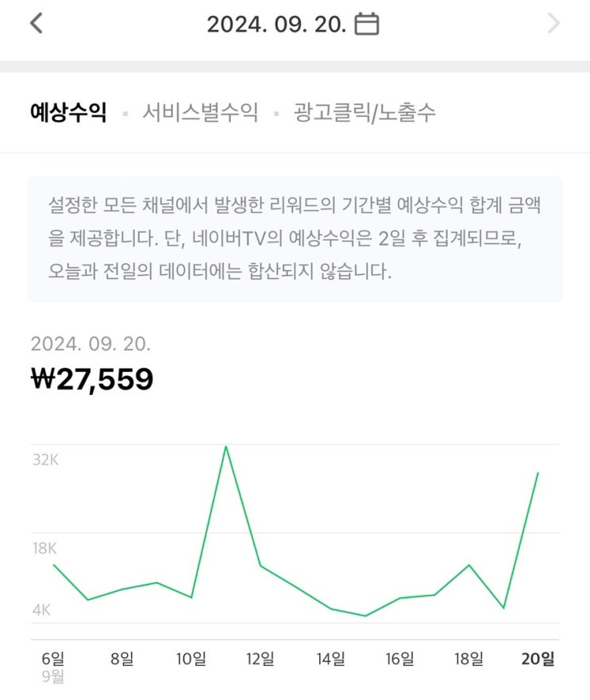Viewport: 590px width, 700px height.
Task: Tap the gray date above ₩27,559
Action: (91, 344)
